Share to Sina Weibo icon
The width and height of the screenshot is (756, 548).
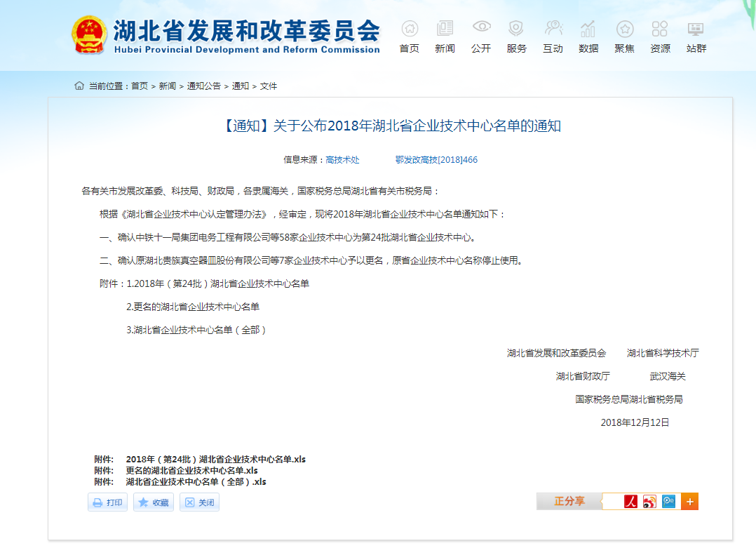click(649, 502)
